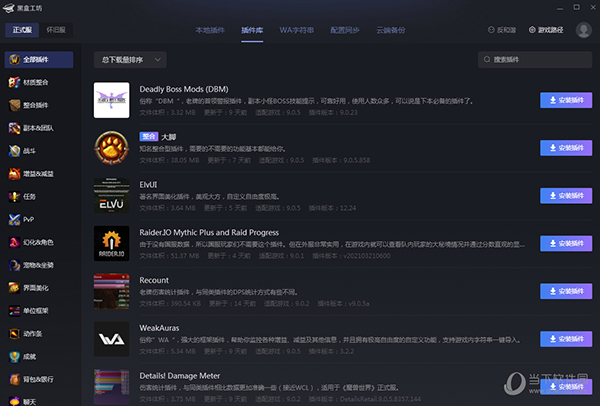
Task: Open the 宠物&坐骑 pets category
Action: click(x=31, y=265)
